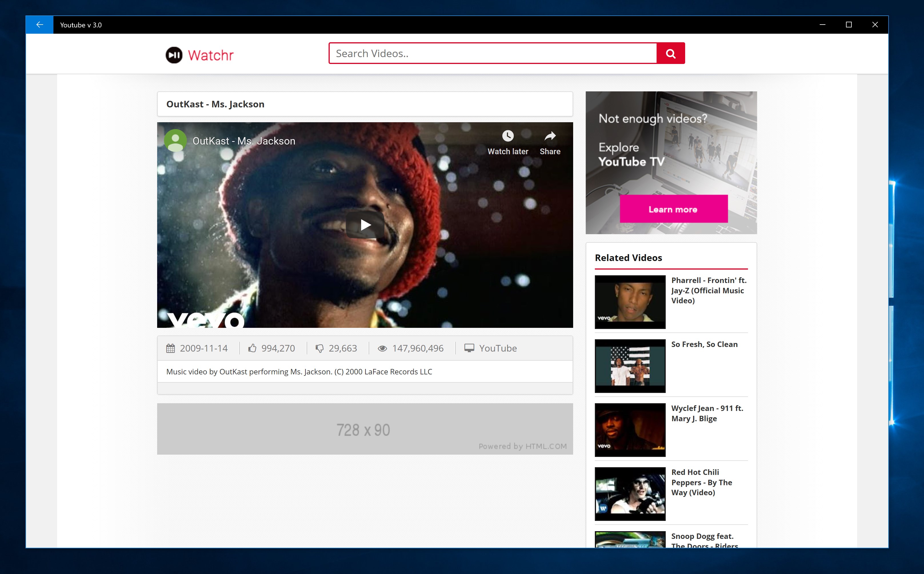Click the calendar date icon
924x574 pixels.
(171, 348)
